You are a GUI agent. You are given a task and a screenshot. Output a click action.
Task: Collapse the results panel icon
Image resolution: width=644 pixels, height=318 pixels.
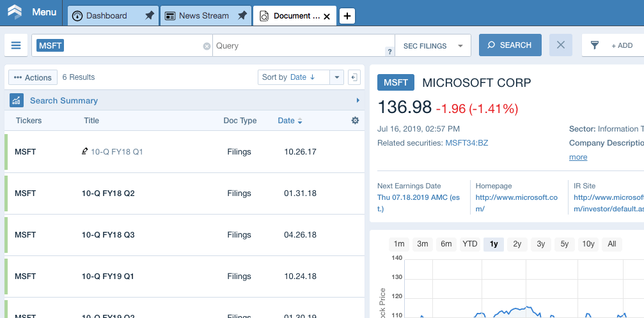pos(354,77)
